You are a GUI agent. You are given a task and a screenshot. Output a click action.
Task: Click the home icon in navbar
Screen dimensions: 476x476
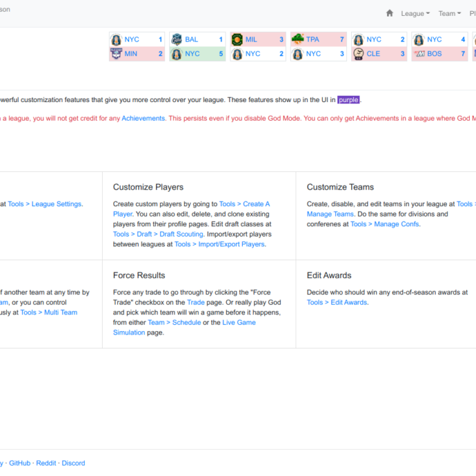pos(389,13)
